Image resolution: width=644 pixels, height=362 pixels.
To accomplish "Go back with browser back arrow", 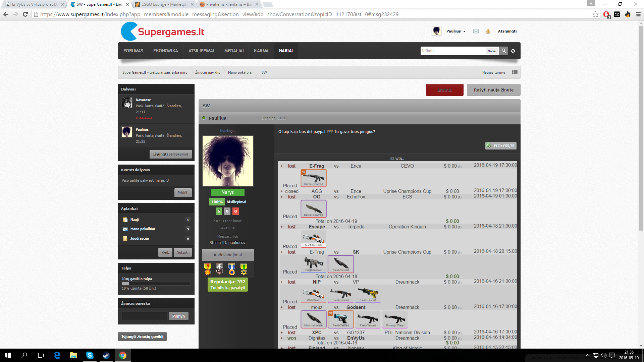I will [x=6, y=14].
